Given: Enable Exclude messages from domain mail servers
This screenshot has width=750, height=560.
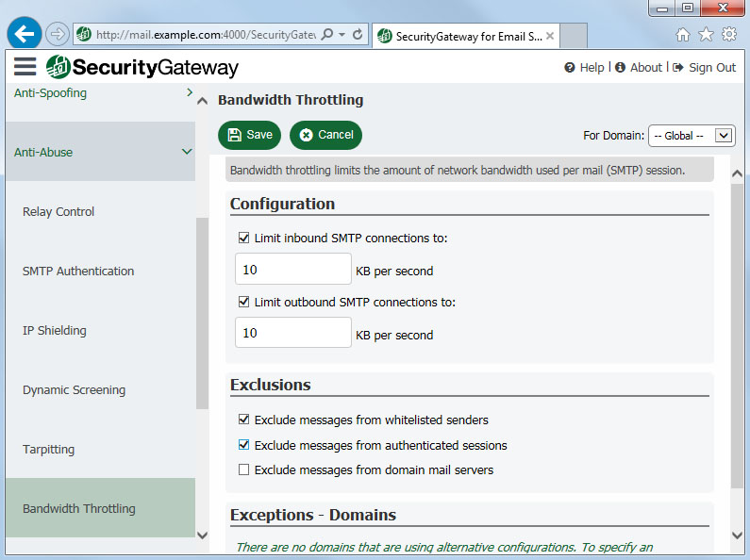Looking at the screenshot, I should 244,469.
